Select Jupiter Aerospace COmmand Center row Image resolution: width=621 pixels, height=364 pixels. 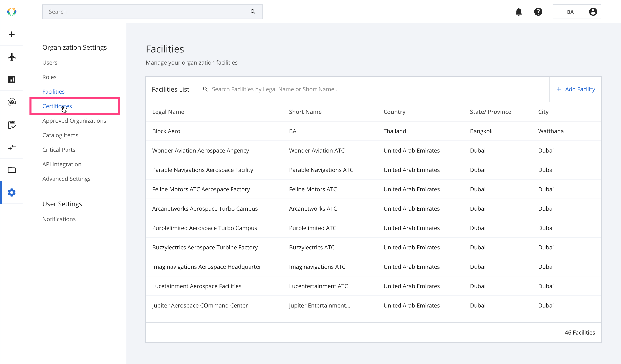click(x=373, y=305)
